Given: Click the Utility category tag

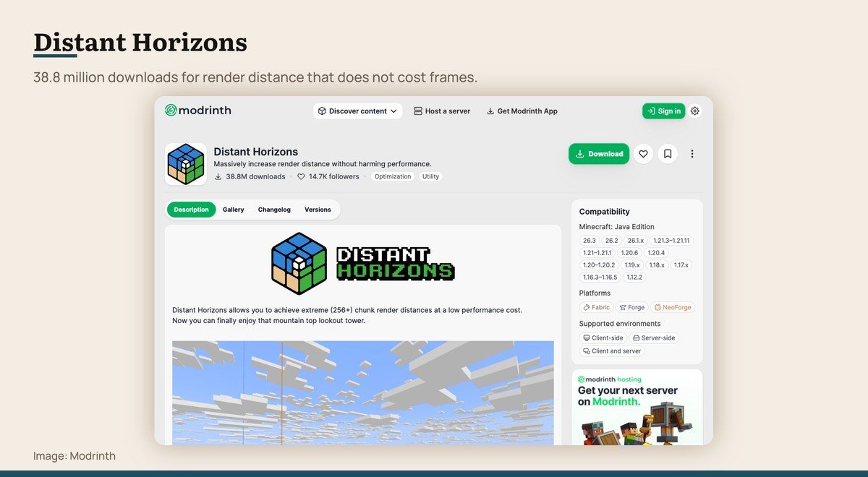Looking at the screenshot, I should coord(430,176).
